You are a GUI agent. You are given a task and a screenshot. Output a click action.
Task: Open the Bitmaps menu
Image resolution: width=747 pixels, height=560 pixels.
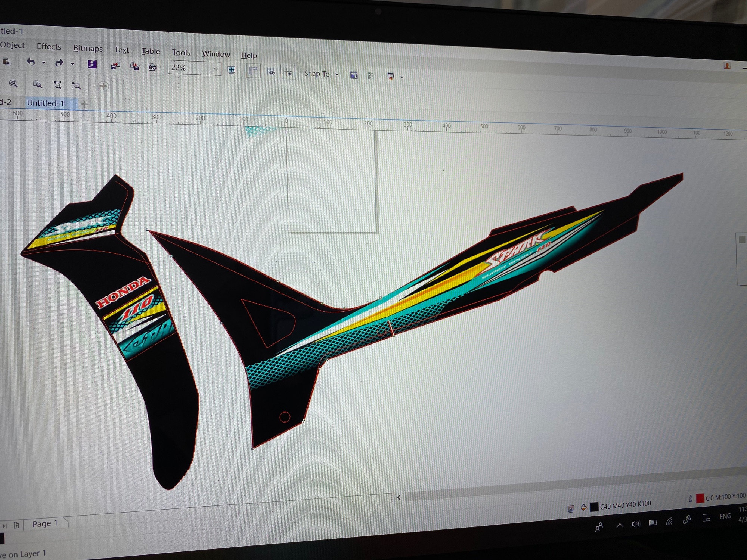[88, 48]
